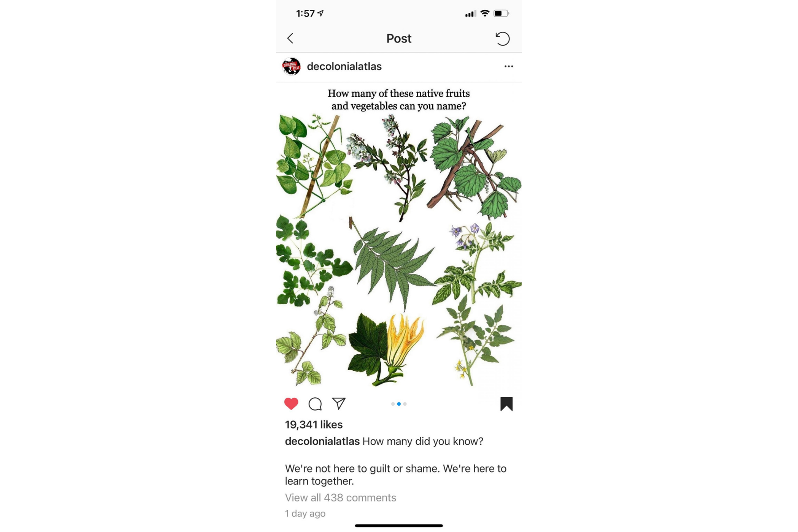The width and height of the screenshot is (798, 532).
Task: Tap the Post title in header
Action: click(399, 39)
